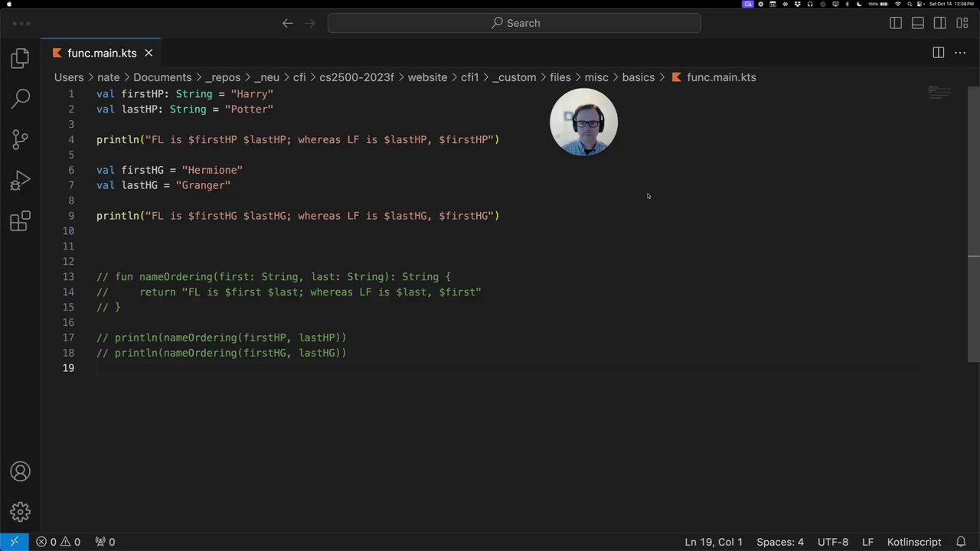This screenshot has width=980, height=551.
Task: Open macOS Spotlight search icon
Action: [x=910, y=4]
